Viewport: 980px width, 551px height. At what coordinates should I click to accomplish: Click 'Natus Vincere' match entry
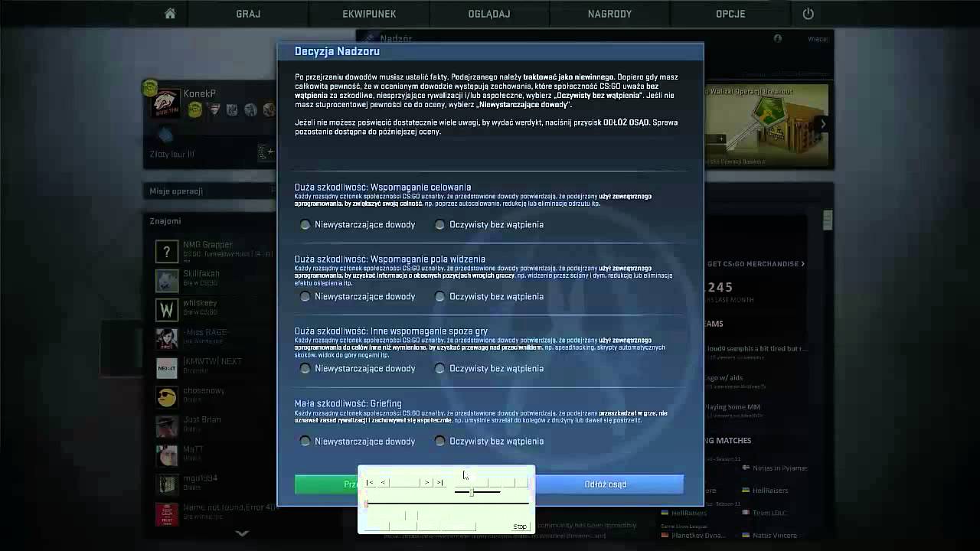769,536
